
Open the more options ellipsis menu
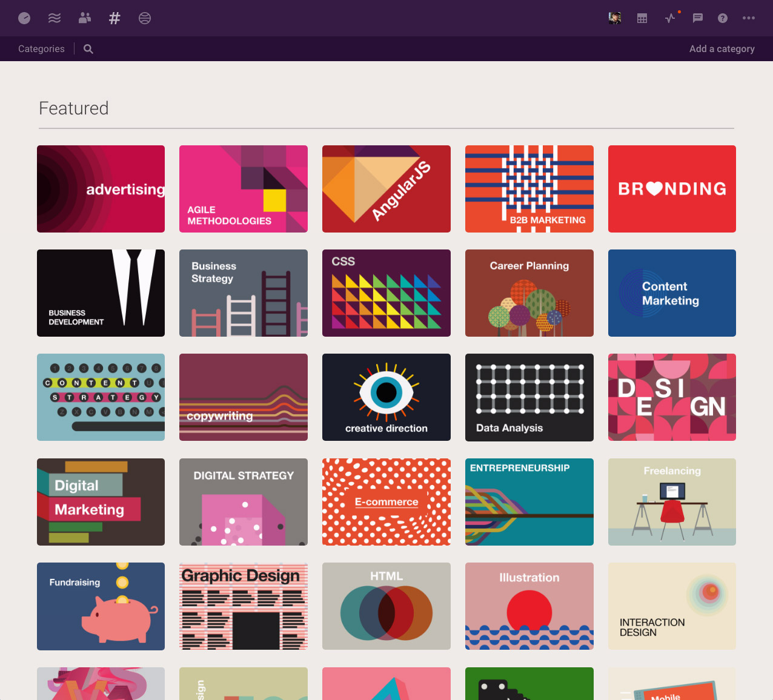(x=749, y=18)
